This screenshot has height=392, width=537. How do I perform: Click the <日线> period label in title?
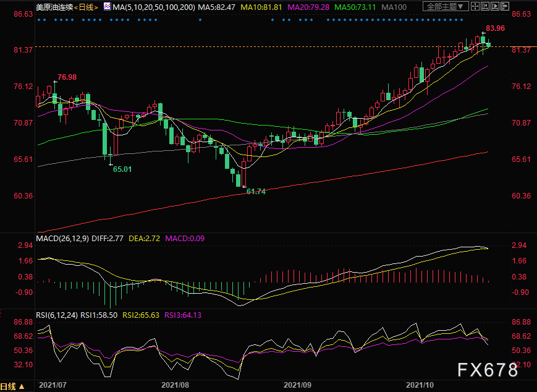click(x=87, y=7)
